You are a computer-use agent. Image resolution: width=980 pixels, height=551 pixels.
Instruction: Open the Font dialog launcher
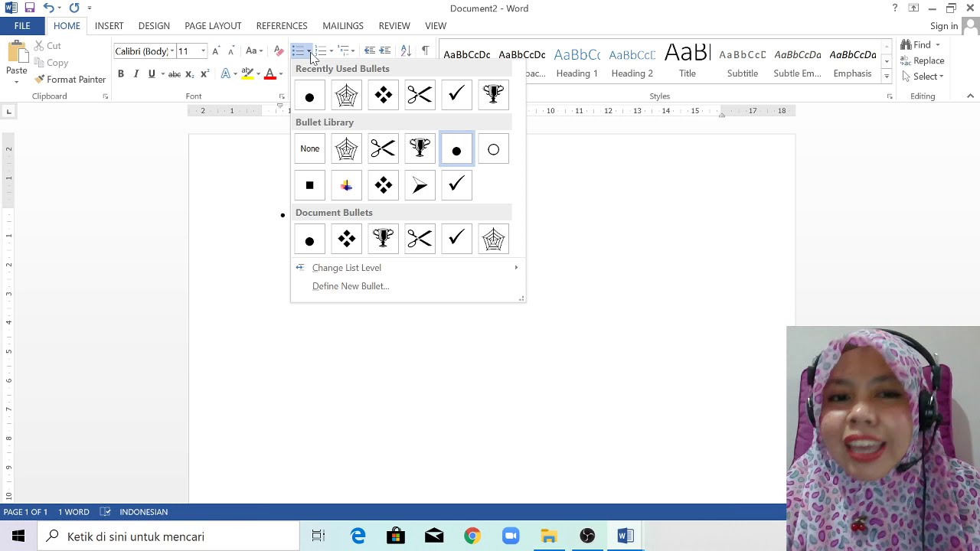click(282, 96)
